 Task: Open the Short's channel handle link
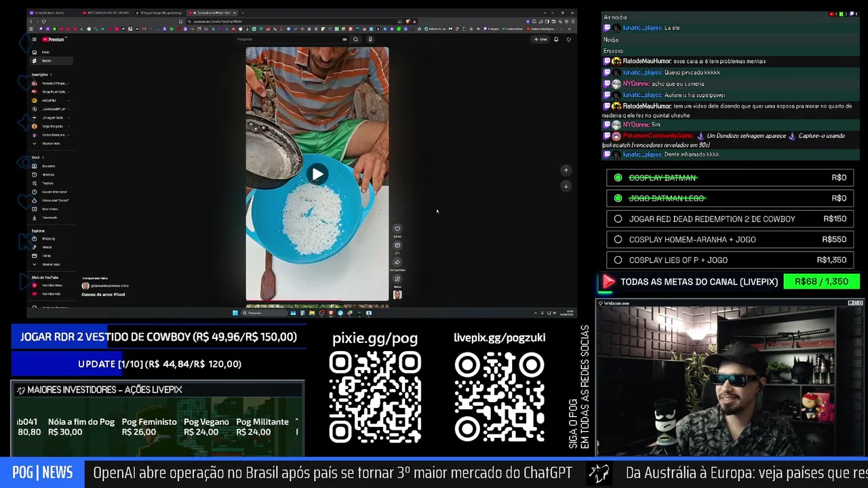pos(110,286)
